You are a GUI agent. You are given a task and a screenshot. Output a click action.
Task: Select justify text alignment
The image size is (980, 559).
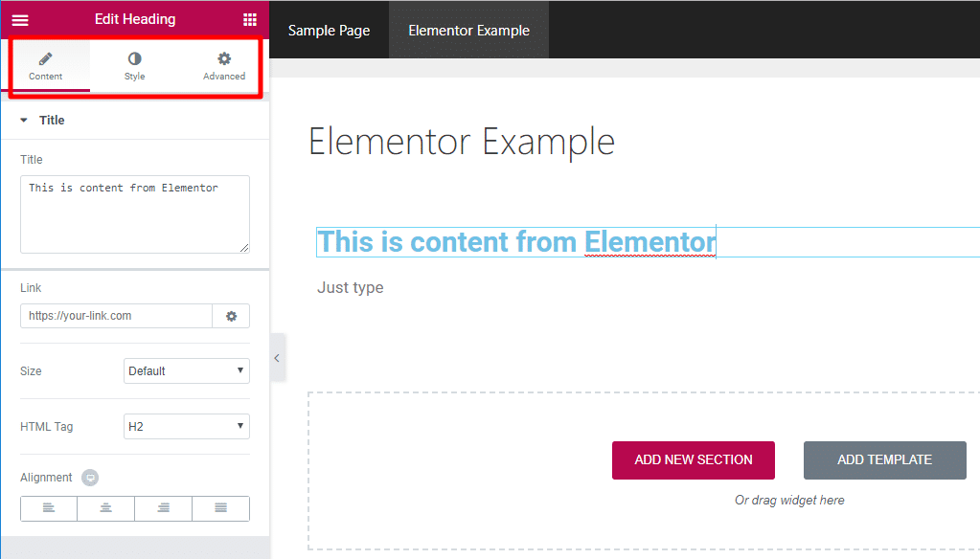point(220,508)
